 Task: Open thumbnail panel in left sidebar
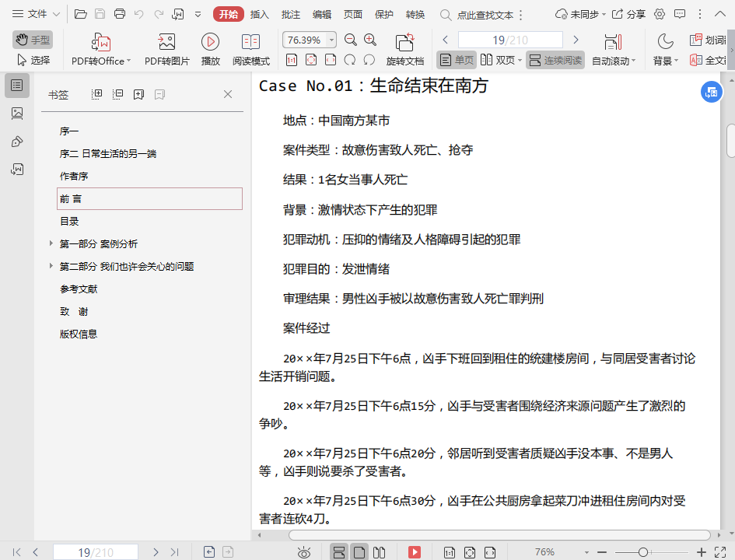pyautogui.click(x=17, y=114)
